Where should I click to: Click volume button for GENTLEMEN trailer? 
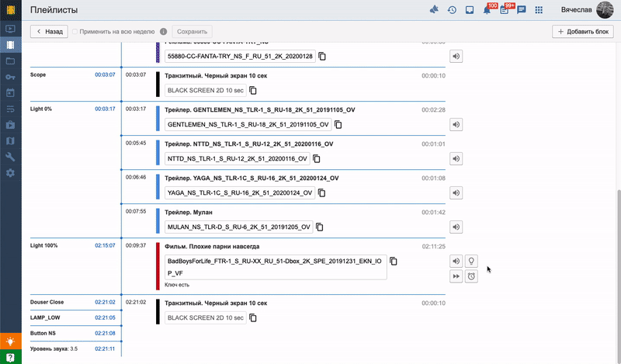click(456, 124)
